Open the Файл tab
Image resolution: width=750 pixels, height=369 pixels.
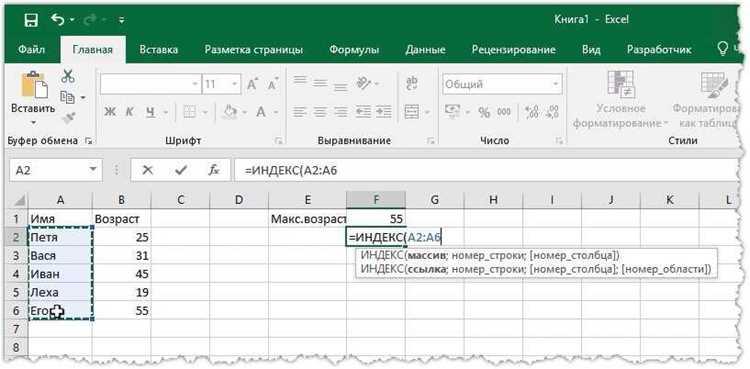click(32, 50)
